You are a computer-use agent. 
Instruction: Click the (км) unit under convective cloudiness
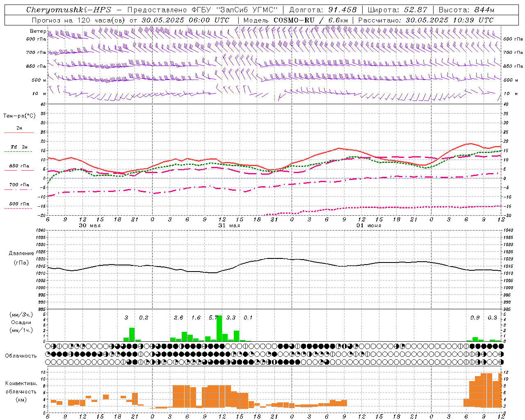click(x=21, y=399)
